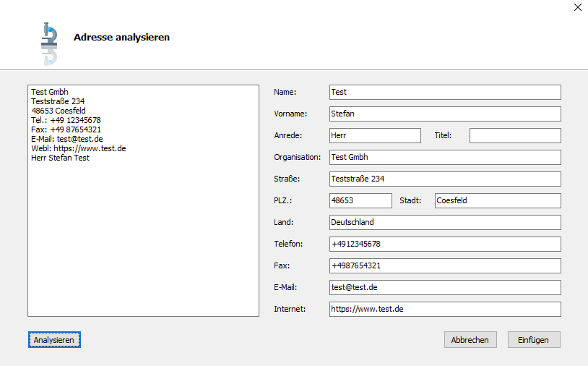Click the Analysieren button
Image resolution: width=588 pixels, height=366 pixels.
coord(54,340)
